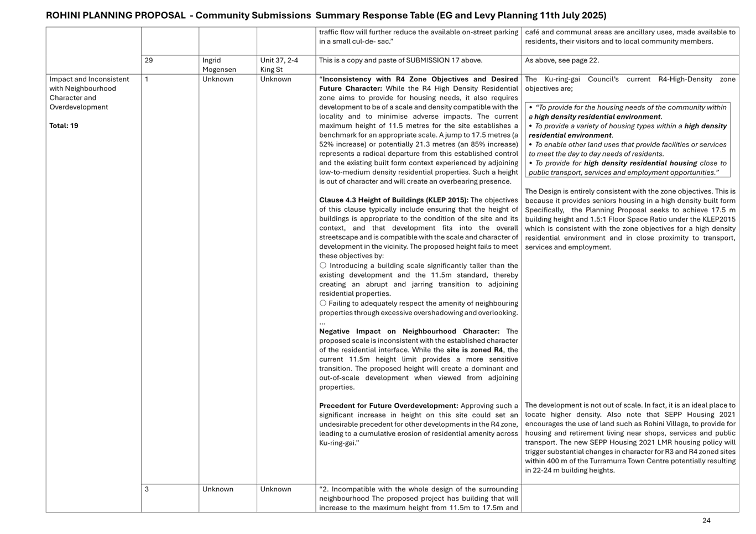Click the page number 24

706,520
